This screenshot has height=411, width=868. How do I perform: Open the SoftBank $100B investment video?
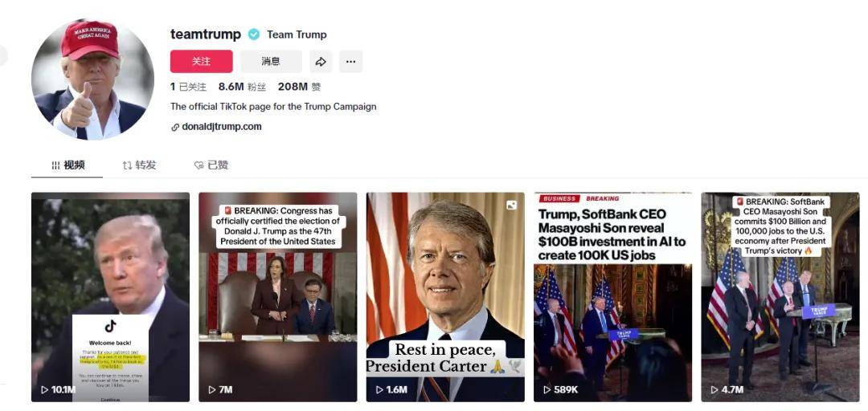click(612, 297)
